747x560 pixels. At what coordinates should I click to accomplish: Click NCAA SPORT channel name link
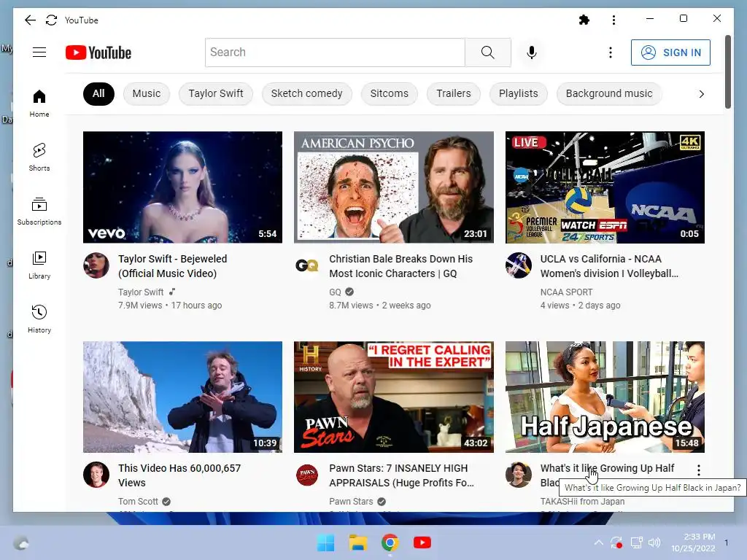click(x=566, y=292)
